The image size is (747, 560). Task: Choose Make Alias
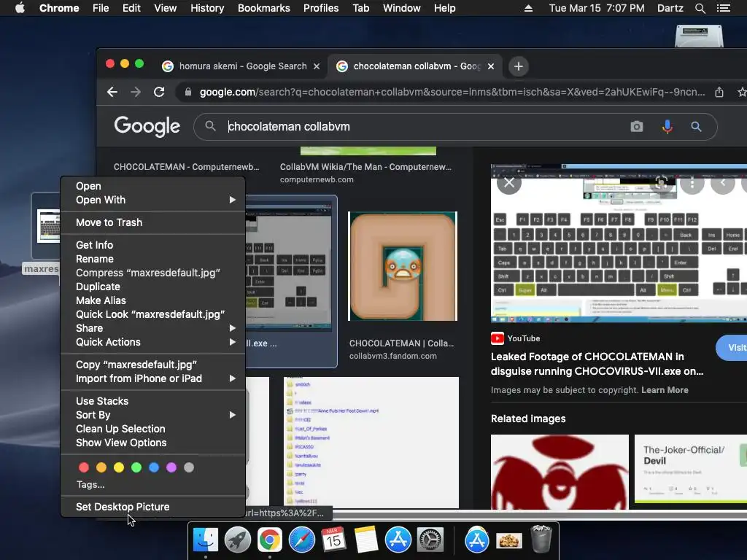[x=152, y=300]
